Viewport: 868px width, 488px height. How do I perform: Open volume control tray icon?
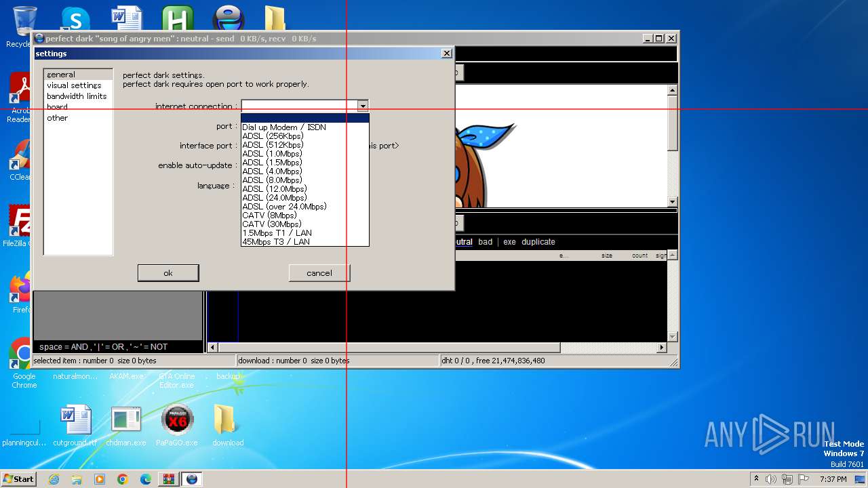point(771,479)
